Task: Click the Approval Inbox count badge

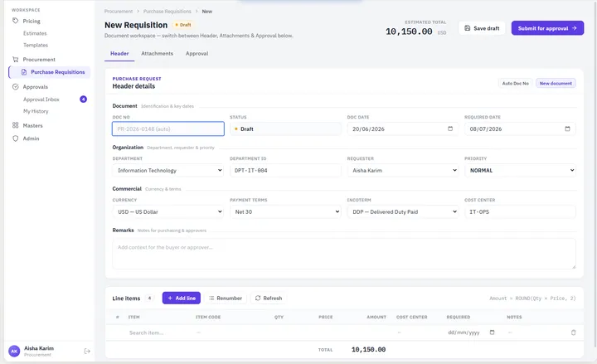Action: coord(83,99)
